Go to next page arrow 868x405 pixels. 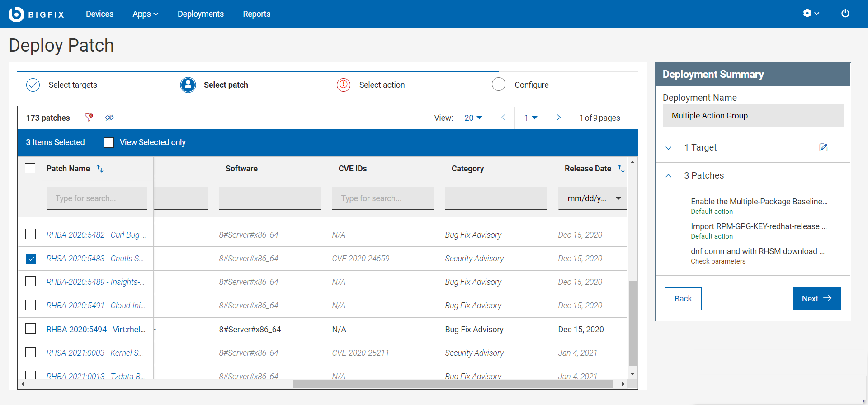pos(558,118)
